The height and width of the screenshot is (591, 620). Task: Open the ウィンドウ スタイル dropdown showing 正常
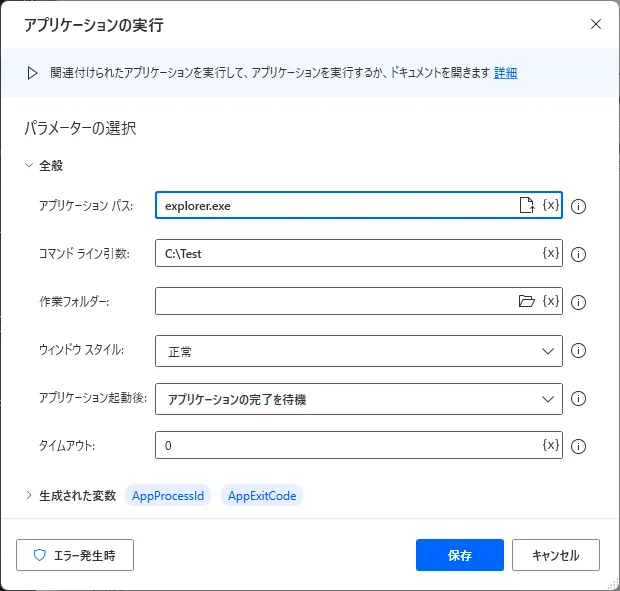click(358, 351)
